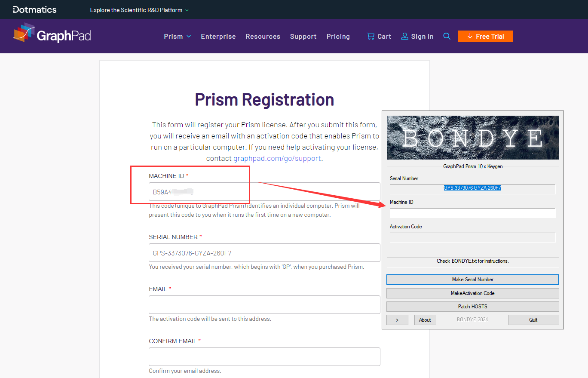Click the web form's MACHINE ID field
The height and width of the screenshot is (378, 588).
point(264,192)
